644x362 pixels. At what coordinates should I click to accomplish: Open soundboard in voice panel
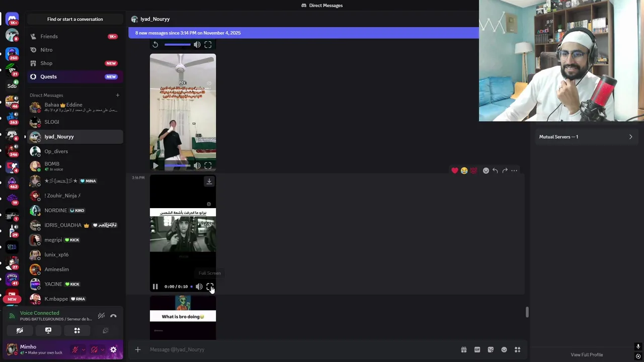click(106, 330)
